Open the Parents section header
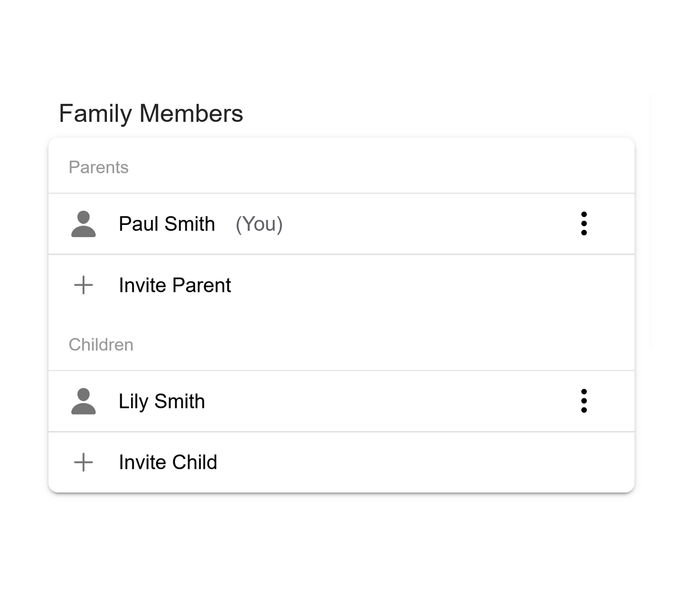The image size is (683, 616). click(99, 167)
